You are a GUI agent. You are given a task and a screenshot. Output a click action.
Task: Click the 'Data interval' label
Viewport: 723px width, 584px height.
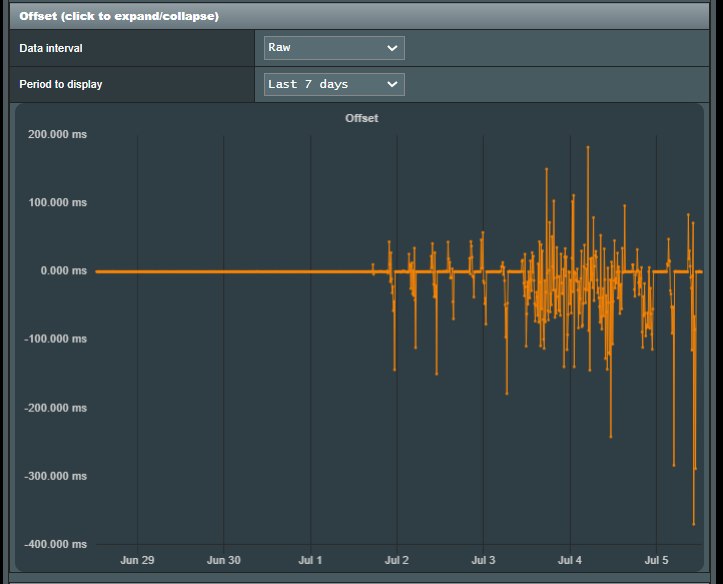[51, 48]
